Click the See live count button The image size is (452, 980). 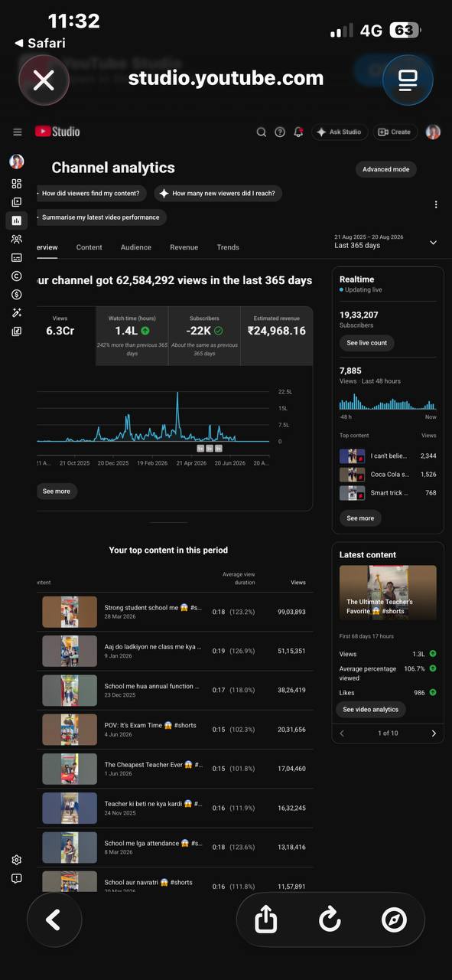point(367,343)
